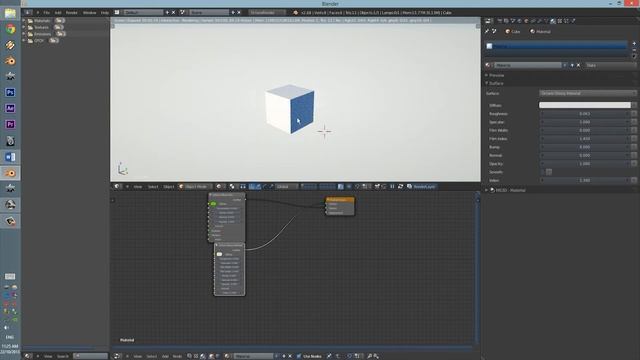Click the active Blender taskbar icon

coord(10,173)
